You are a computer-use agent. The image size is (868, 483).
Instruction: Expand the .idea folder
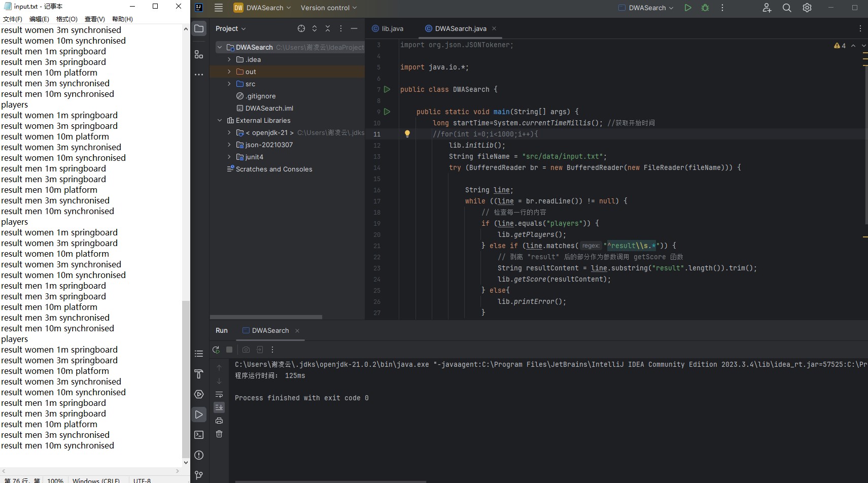pyautogui.click(x=229, y=59)
